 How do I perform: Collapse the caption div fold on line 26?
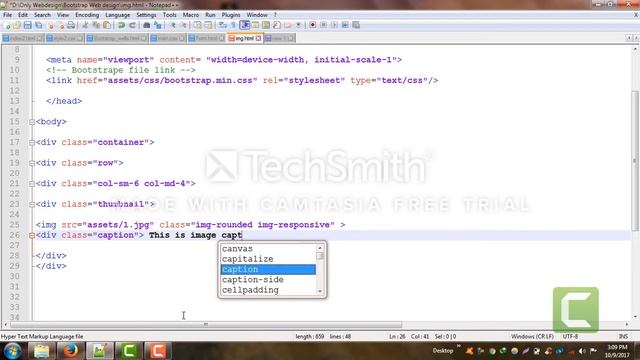pyautogui.click(x=32, y=235)
